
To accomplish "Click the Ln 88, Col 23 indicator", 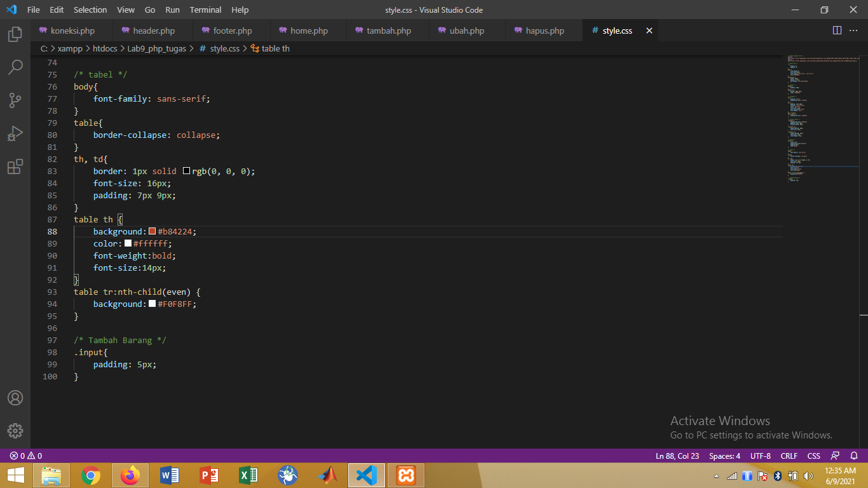I will click(677, 456).
